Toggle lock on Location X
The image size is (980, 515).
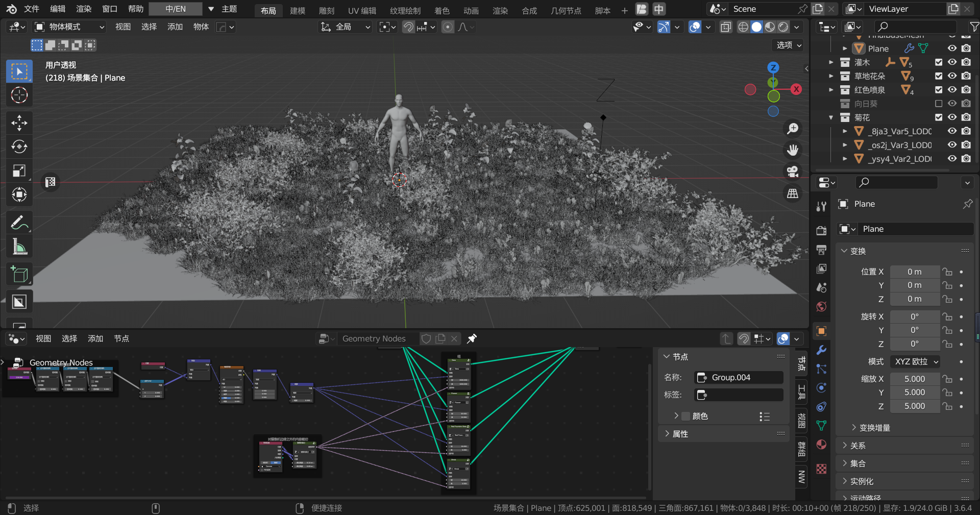947,272
